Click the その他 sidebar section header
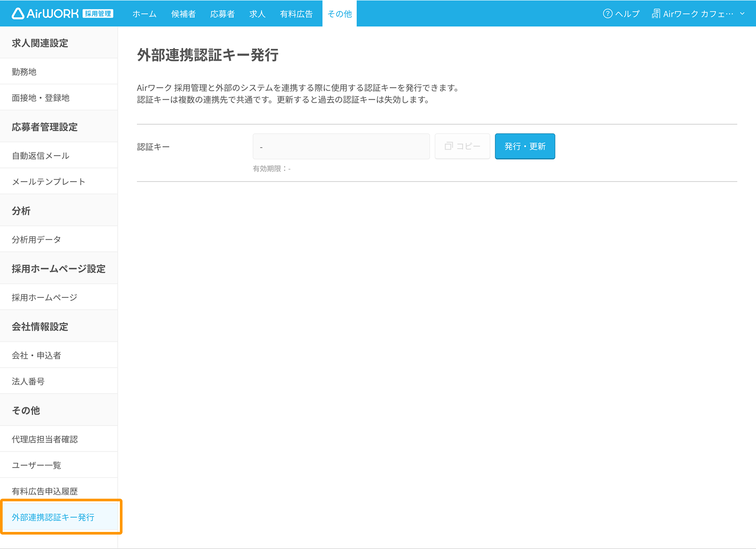The width and height of the screenshot is (756, 549). pos(59,410)
